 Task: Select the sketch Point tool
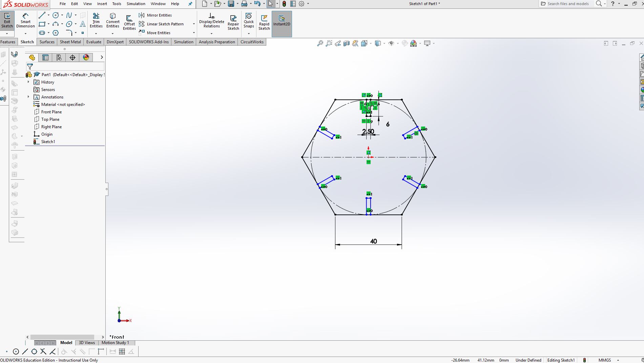[x=83, y=33]
